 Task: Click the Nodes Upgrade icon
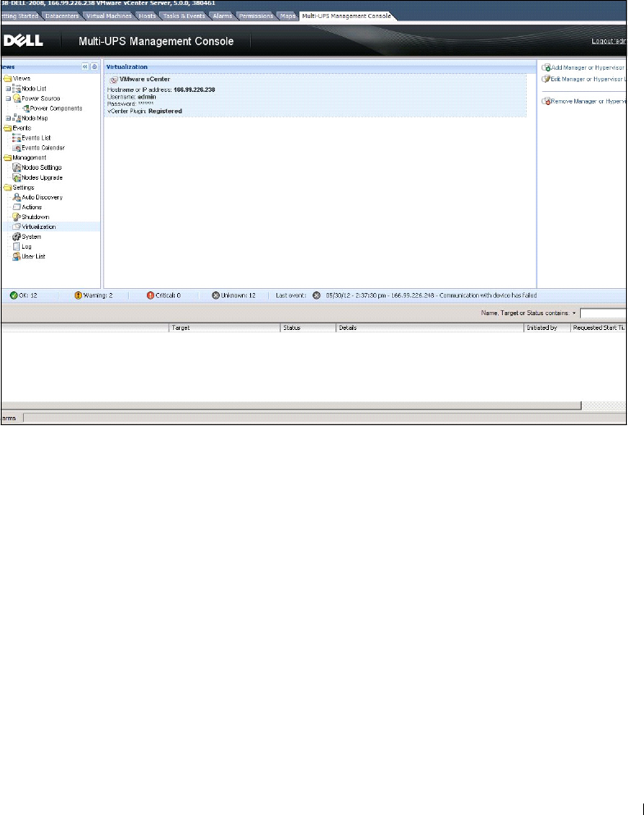[x=16, y=177]
